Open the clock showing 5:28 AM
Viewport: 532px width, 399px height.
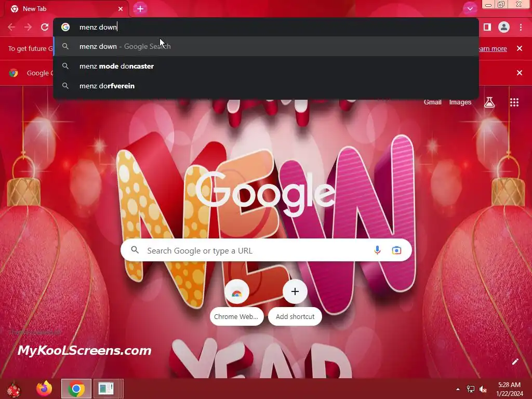(509, 389)
